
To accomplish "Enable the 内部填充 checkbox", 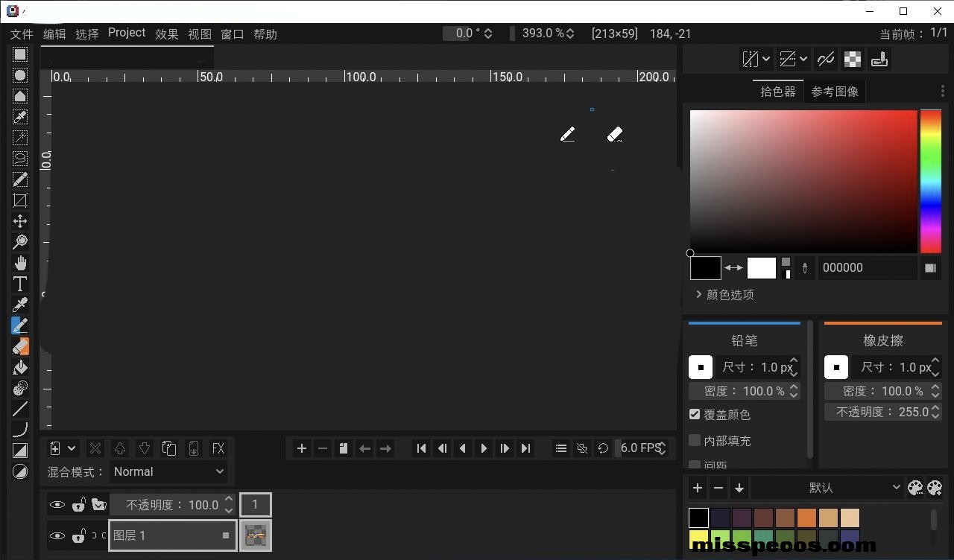I will point(695,440).
